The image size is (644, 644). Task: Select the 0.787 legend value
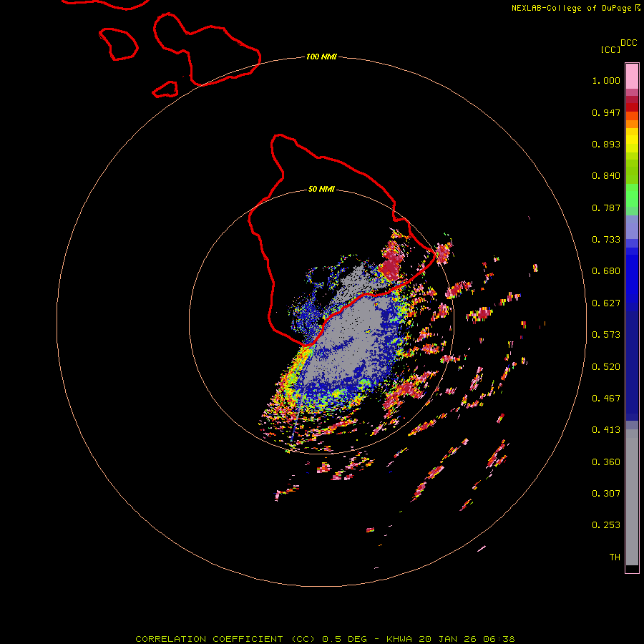pos(606,208)
